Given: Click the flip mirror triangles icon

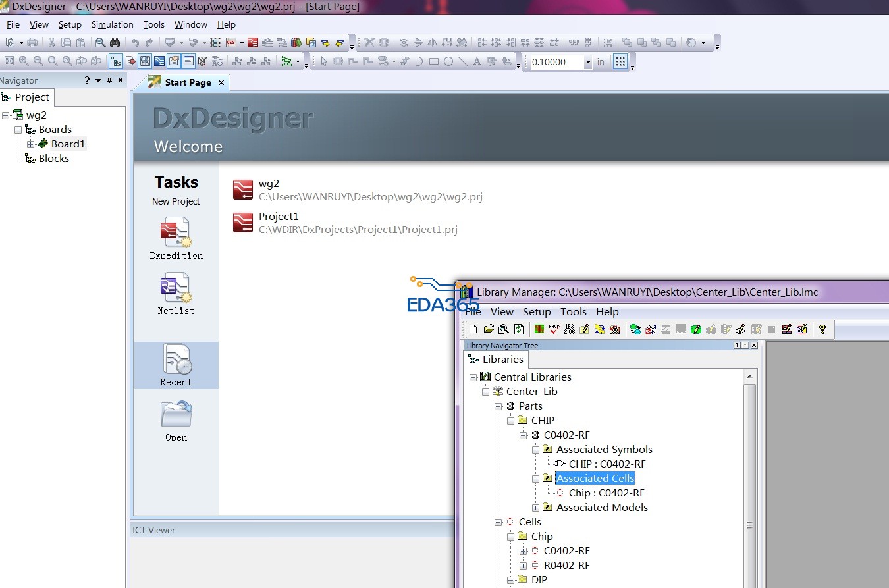Looking at the screenshot, I should pos(433,43).
